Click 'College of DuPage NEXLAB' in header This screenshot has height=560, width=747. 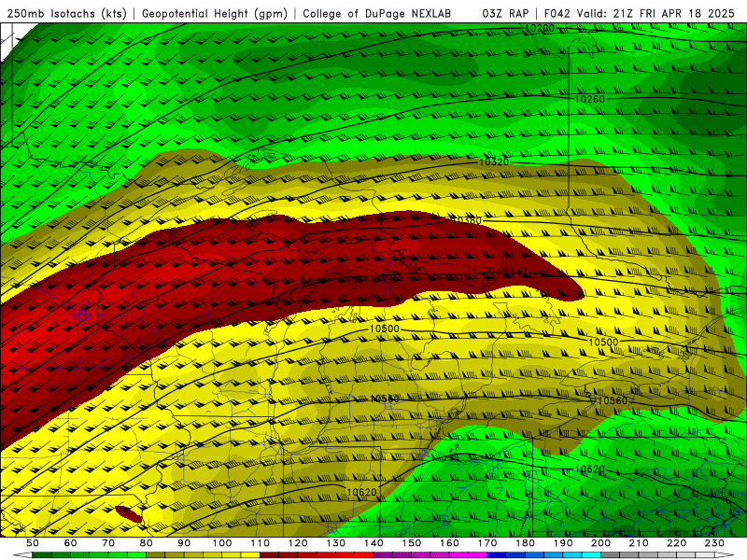[x=377, y=13]
